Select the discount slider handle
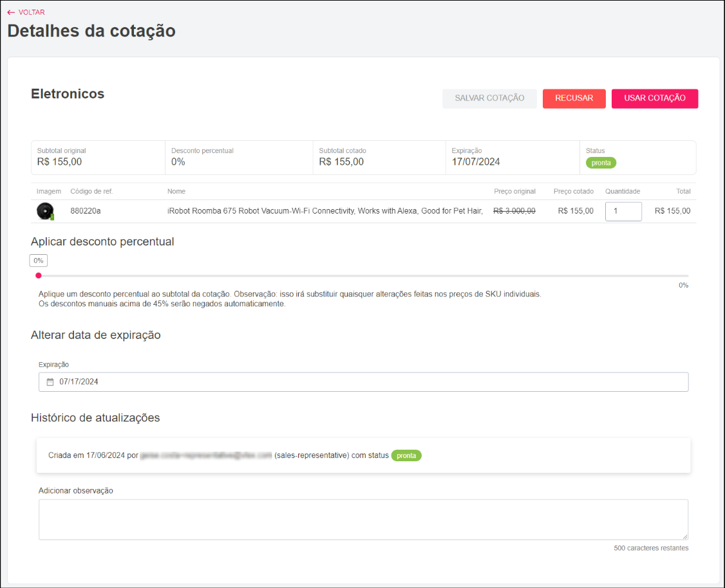The width and height of the screenshot is (725, 588). (39, 275)
